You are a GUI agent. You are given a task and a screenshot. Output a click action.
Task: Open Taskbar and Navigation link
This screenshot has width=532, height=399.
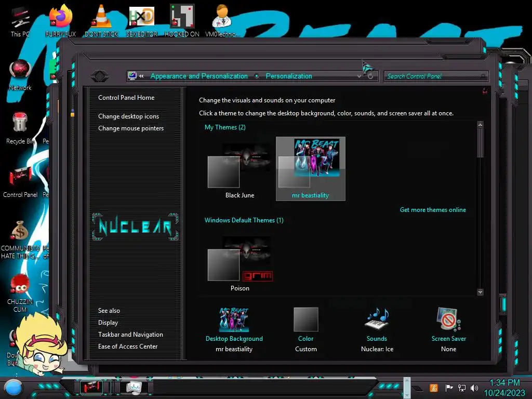point(130,334)
